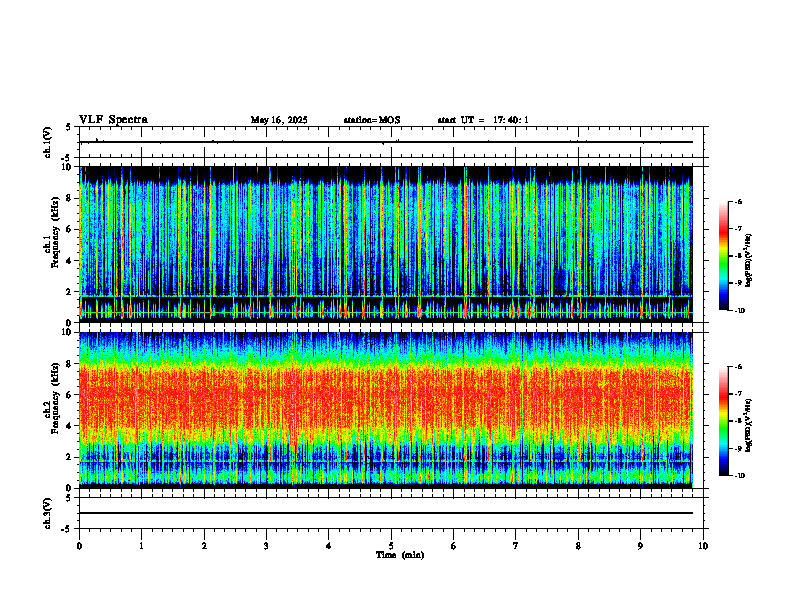Click the "VLF Spectra" plot title
Image resolution: width=792 pixels, height=612 pixels.
tap(113, 120)
